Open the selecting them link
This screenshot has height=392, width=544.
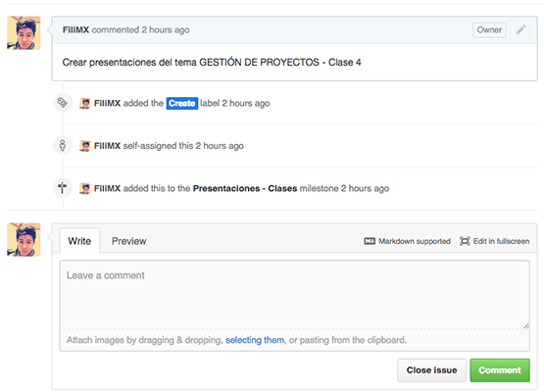coord(255,340)
